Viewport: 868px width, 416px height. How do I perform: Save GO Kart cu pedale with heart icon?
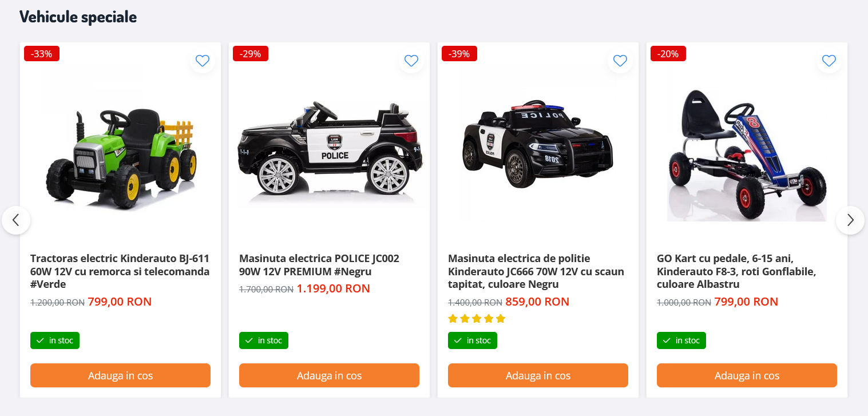829,61
